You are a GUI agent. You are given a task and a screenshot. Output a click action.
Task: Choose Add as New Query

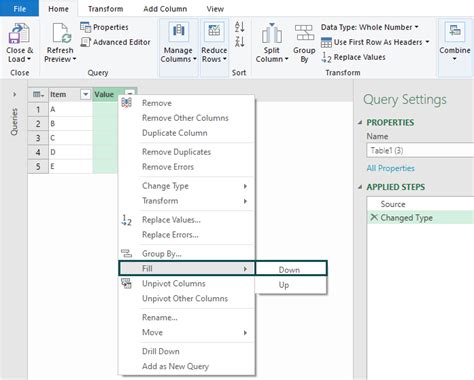175,367
